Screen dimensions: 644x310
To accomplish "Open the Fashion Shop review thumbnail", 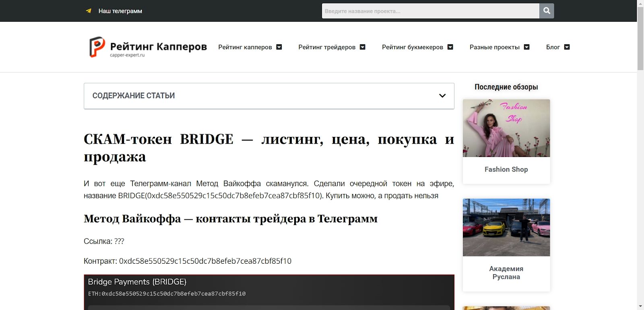I will 506,128.
